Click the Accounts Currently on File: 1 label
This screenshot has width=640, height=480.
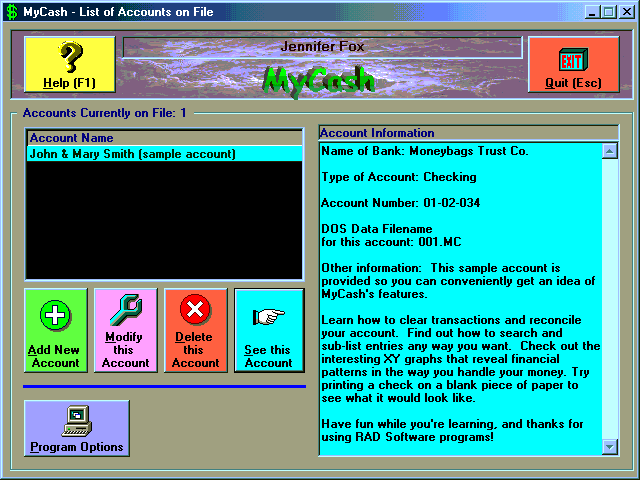coord(104,113)
